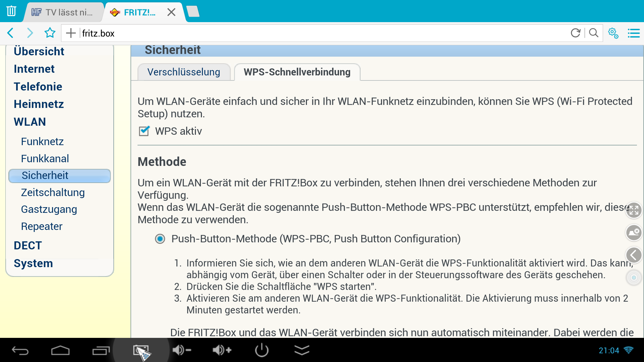
Task: Tap the faded floating circle button
Action: point(634,278)
